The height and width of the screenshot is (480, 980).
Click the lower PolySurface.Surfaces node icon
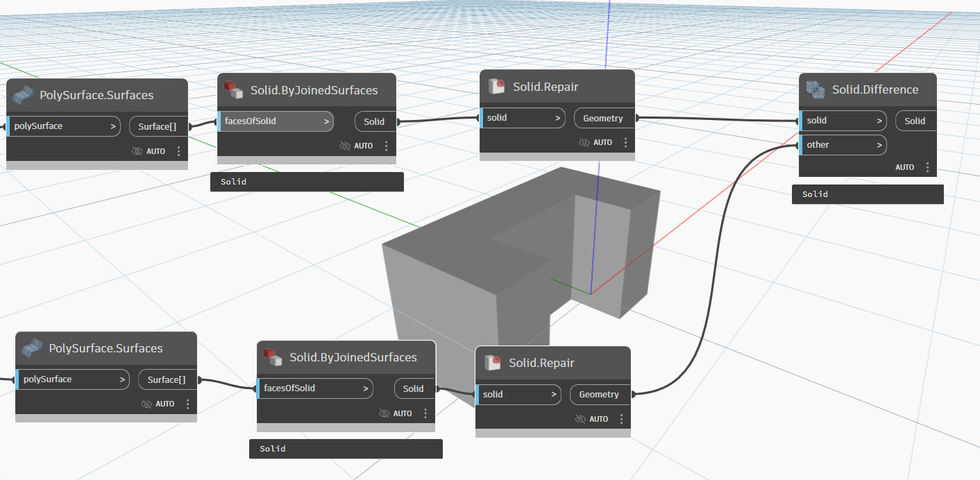pos(33,348)
